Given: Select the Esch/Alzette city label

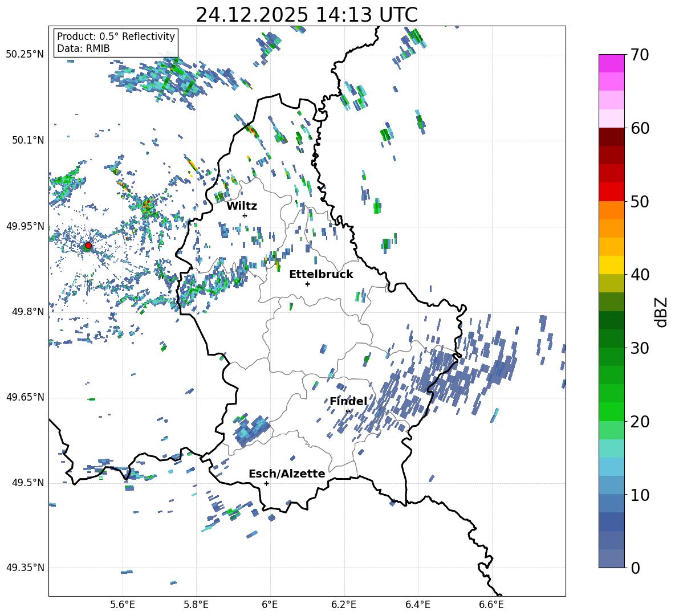Looking at the screenshot, I should (x=287, y=474).
